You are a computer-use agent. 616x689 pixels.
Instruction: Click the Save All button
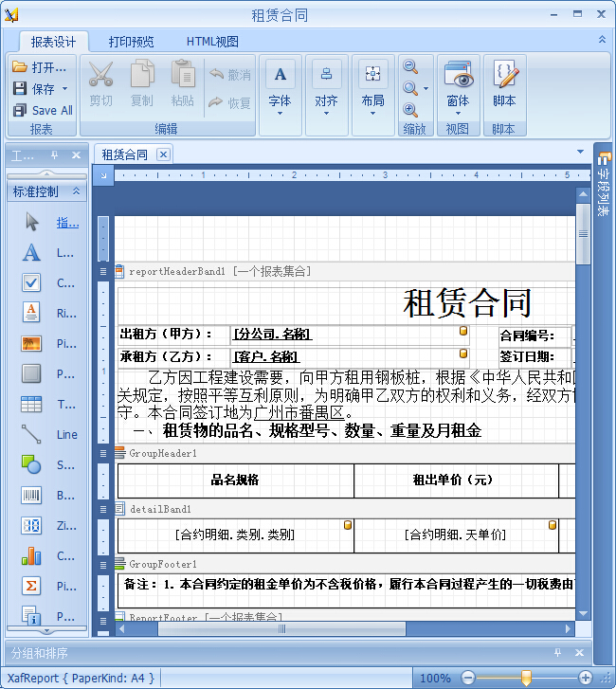tap(44, 110)
